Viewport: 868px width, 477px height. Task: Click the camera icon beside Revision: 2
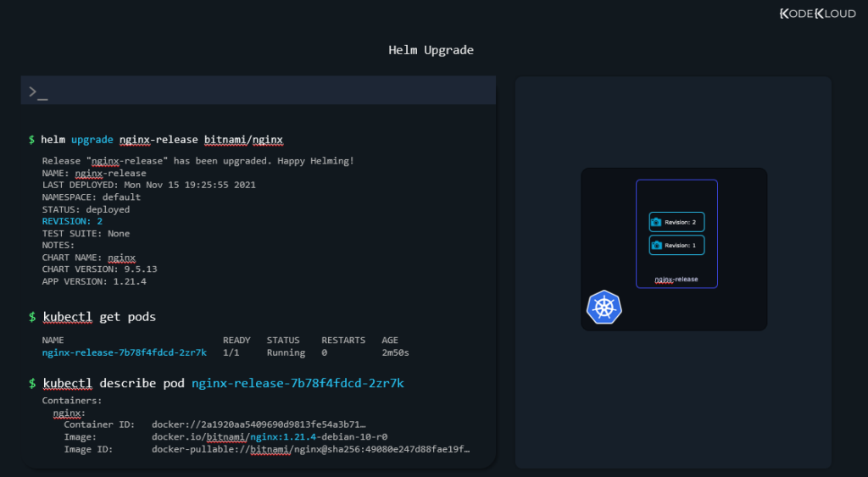(656, 222)
